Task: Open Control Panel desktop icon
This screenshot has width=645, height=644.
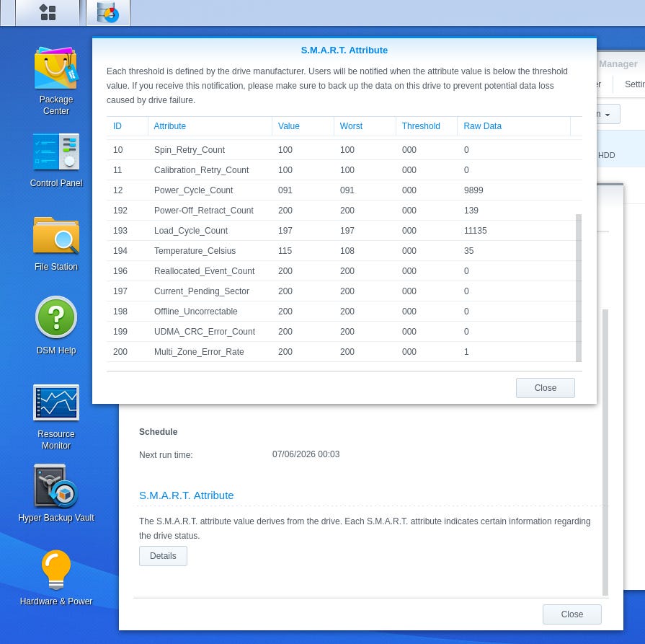Action: tap(56, 160)
